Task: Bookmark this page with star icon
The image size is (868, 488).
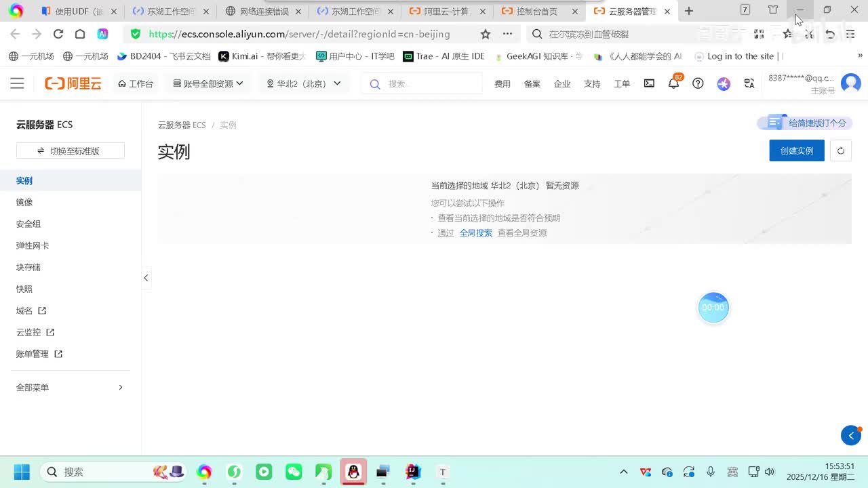Action: click(486, 34)
